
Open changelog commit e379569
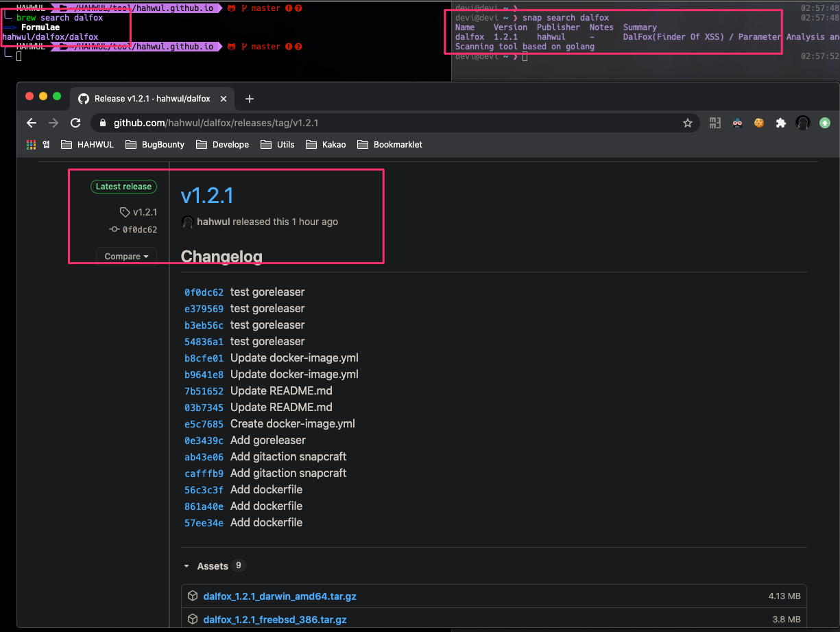tap(204, 309)
